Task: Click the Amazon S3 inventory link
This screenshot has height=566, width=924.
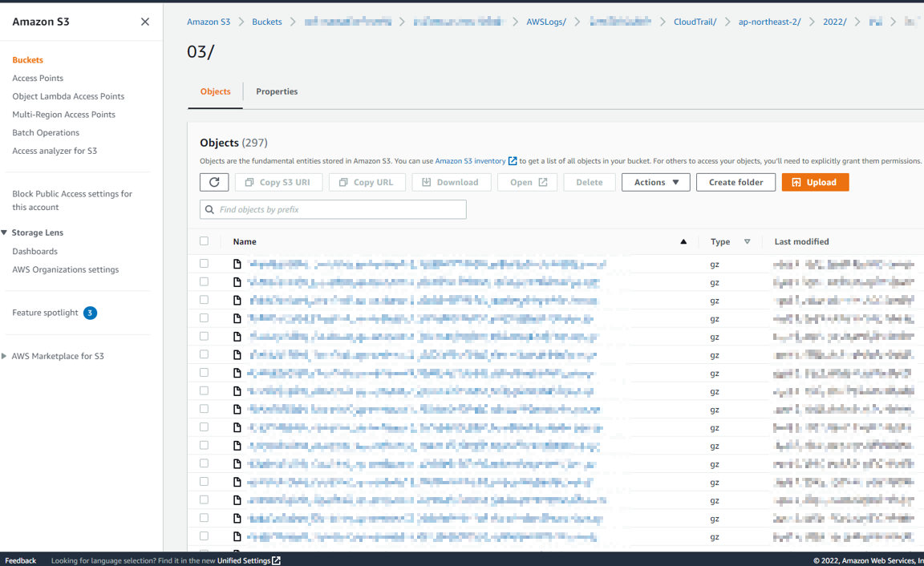Action: pyautogui.click(x=470, y=161)
